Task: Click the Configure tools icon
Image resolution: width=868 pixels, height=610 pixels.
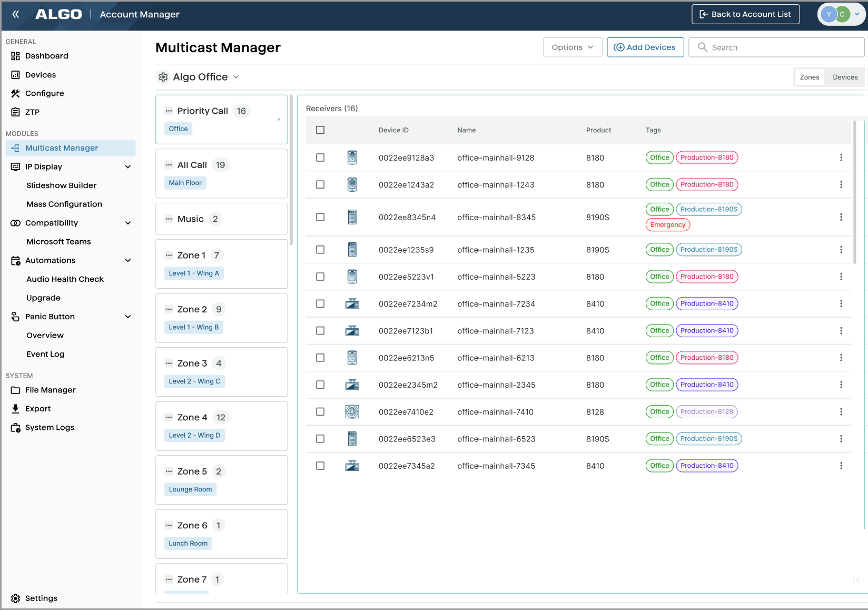Action: coord(15,93)
